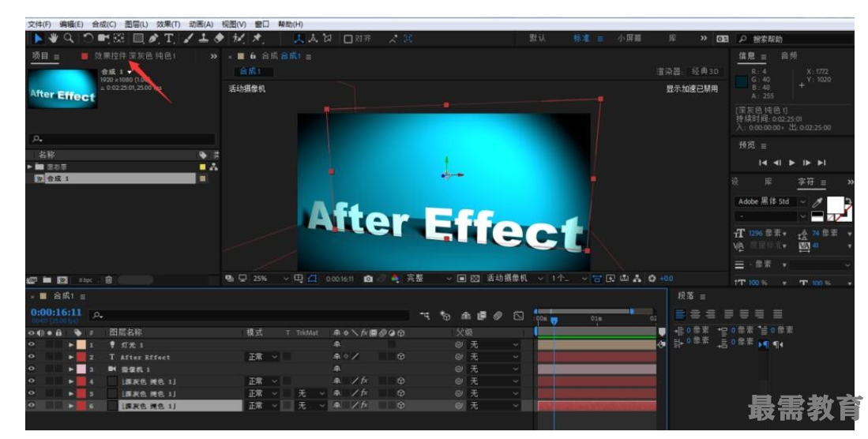
Task: Select the Roto Brush tool
Action: [x=239, y=38]
